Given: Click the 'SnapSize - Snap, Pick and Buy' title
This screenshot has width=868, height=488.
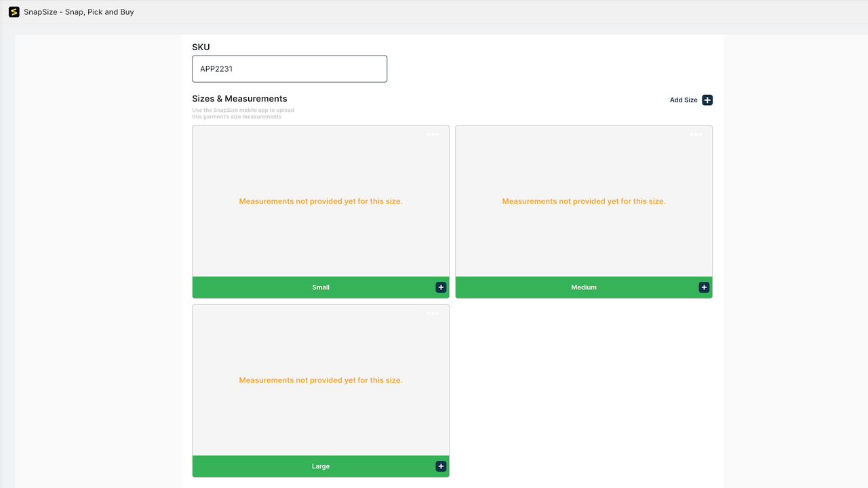Looking at the screenshot, I should pos(79,12).
